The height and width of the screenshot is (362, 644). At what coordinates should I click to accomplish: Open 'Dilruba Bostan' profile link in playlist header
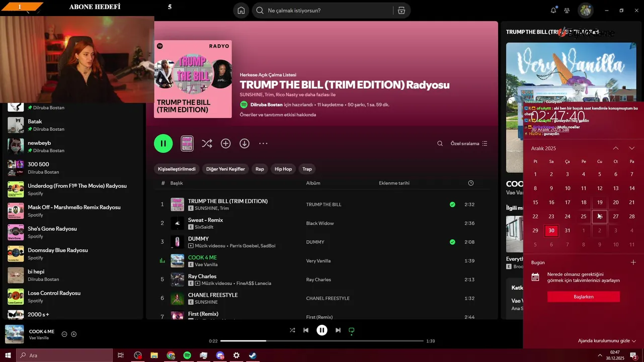coord(266,105)
